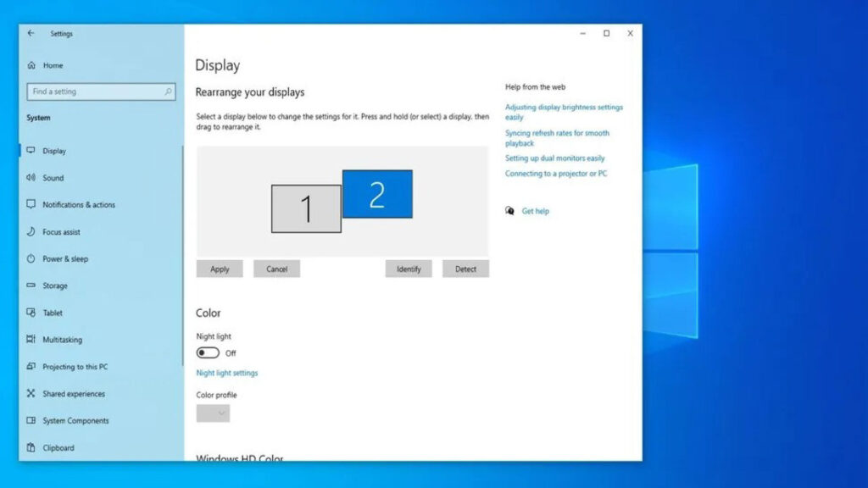Click the Home icon in sidebar
The image size is (868, 488).
[x=31, y=65]
